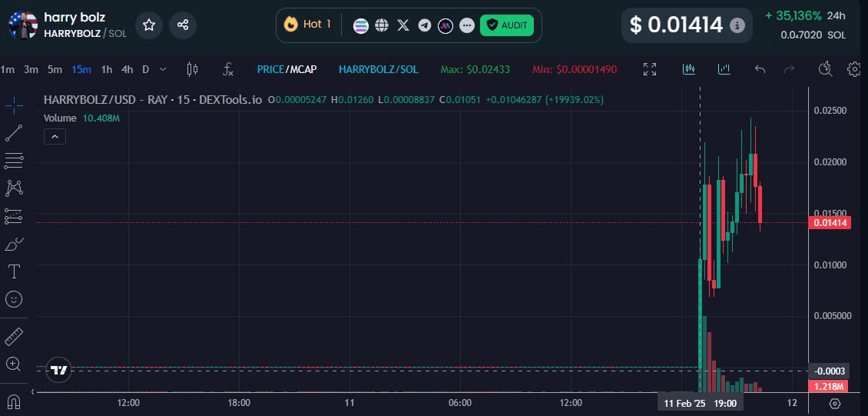Viewport: 868px width, 416px height.
Task: Toggle the magnet snap mode
Action: [x=14, y=401]
